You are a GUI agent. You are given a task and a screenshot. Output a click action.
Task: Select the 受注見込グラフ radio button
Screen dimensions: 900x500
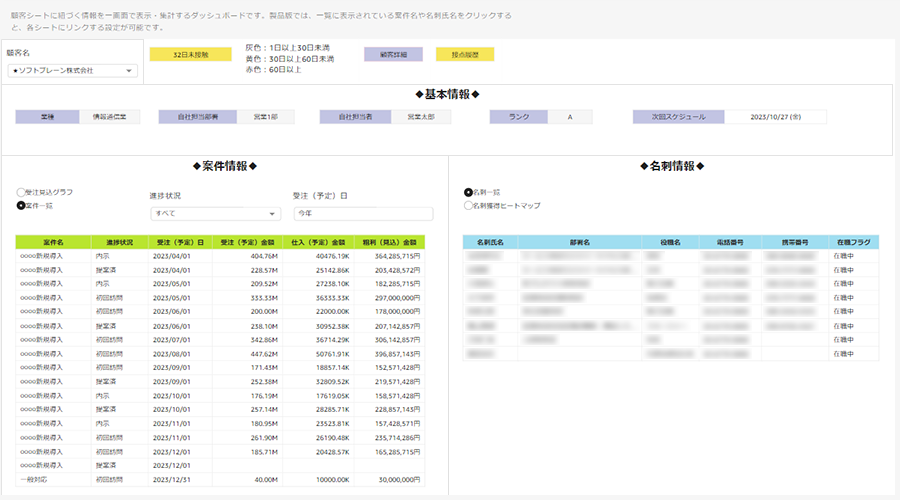pyautogui.click(x=21, y=192)
